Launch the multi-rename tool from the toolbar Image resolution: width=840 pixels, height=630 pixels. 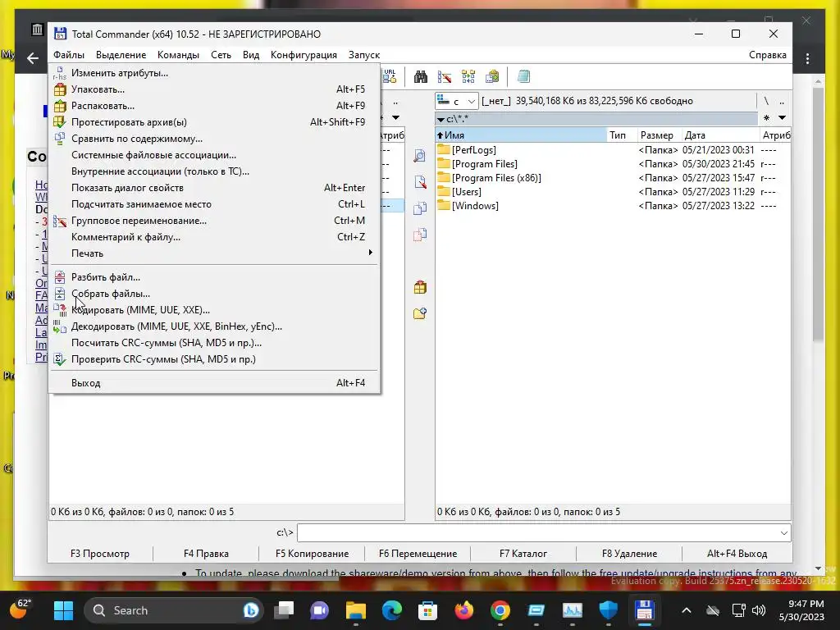(444, 76)
